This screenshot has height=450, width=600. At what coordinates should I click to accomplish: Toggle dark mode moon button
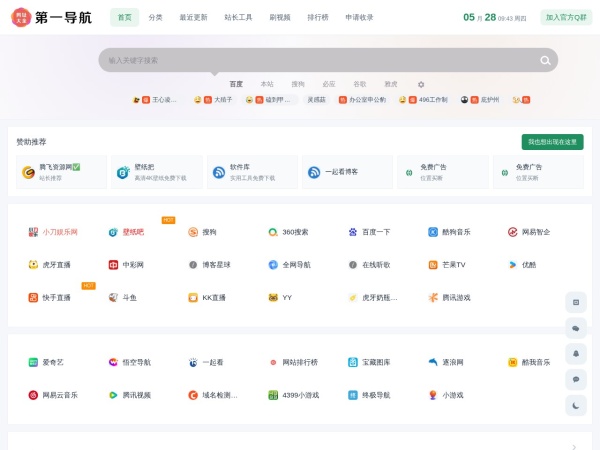576,406
